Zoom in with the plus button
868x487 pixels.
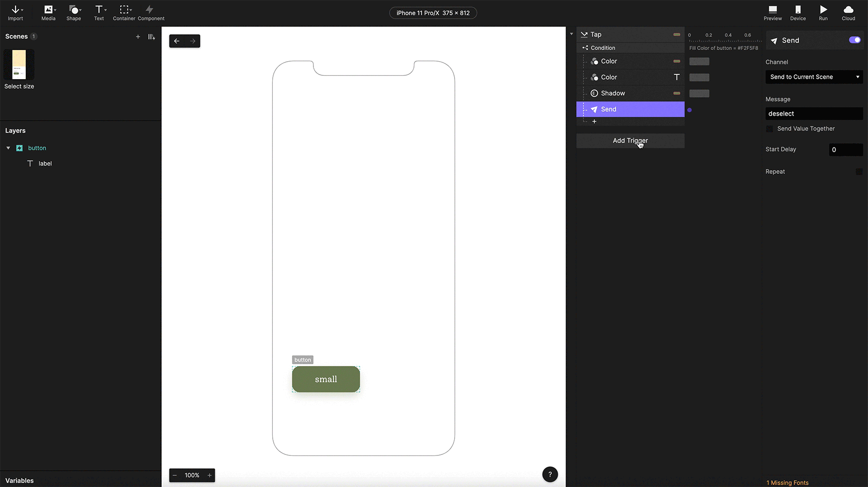click(210, 475)
